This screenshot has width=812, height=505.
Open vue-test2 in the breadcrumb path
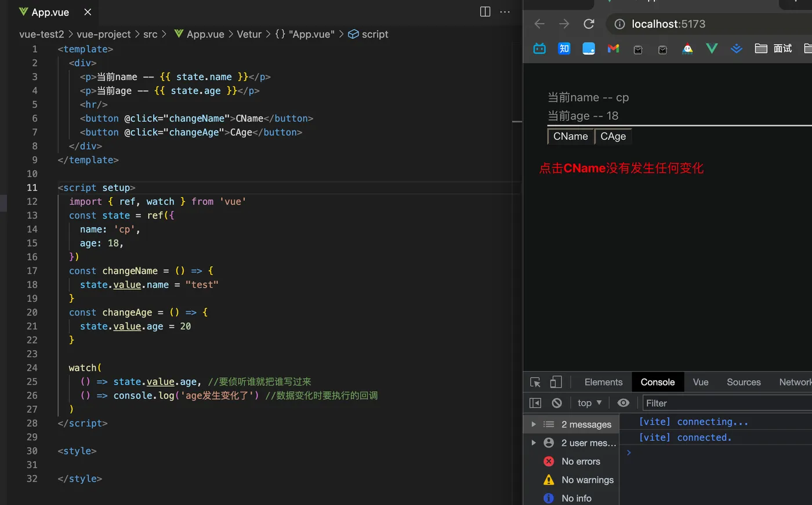pos(42,34)
